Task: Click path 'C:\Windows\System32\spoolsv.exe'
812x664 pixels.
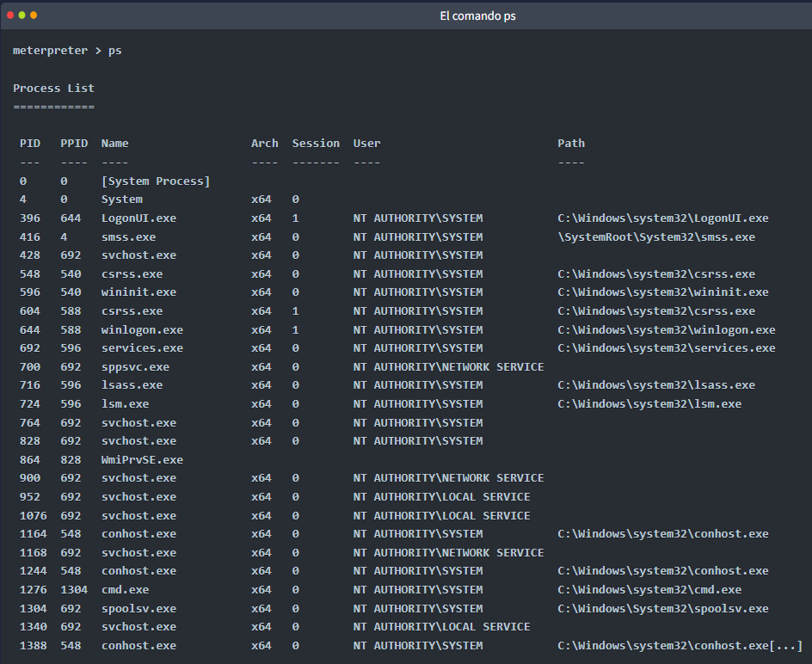Action: [x=663, y=609]
